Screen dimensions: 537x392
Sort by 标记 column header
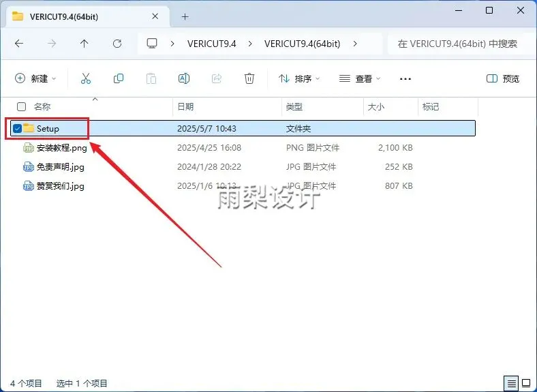coord(431,106)
